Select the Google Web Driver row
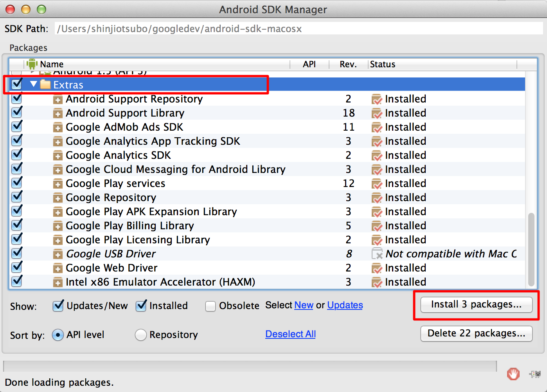This screenshot has width=547, height=392. tap(267, 268)
